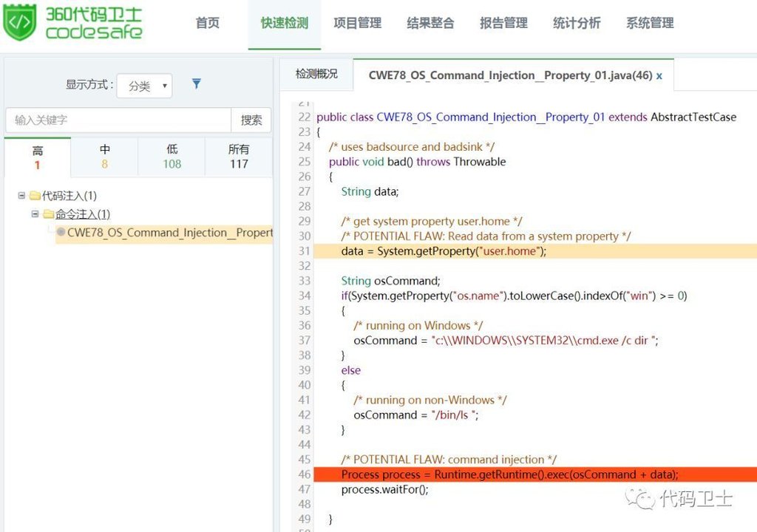Click the 360 codesafe shield logo
The width and height of the screenshot is (757, 532).
click(x=20, y=21)
